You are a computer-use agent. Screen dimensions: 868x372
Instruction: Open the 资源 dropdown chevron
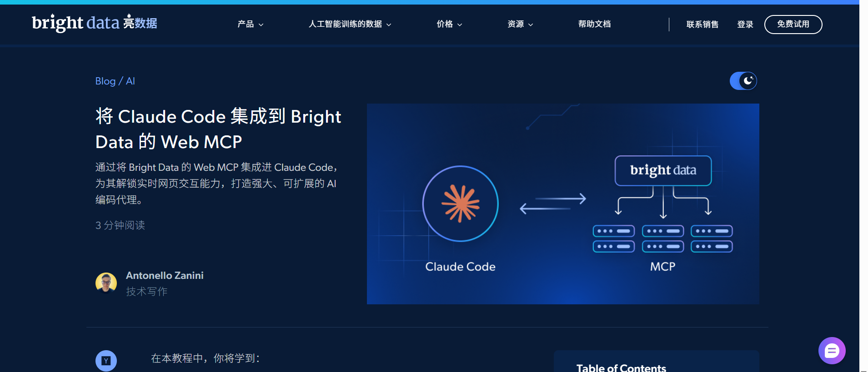(531, 25)
